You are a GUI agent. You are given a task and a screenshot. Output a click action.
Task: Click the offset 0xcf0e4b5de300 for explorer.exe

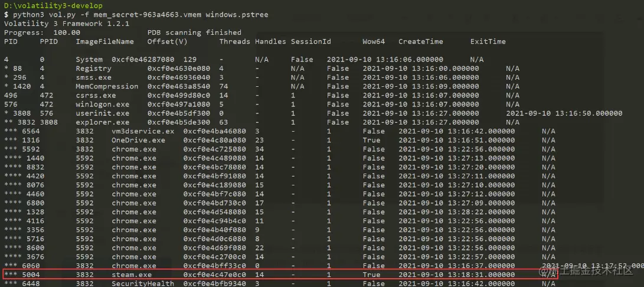179,122
